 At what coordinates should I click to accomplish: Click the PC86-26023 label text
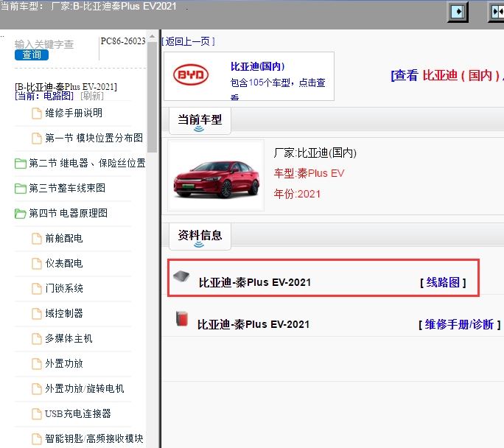click(x=123, y=41)
